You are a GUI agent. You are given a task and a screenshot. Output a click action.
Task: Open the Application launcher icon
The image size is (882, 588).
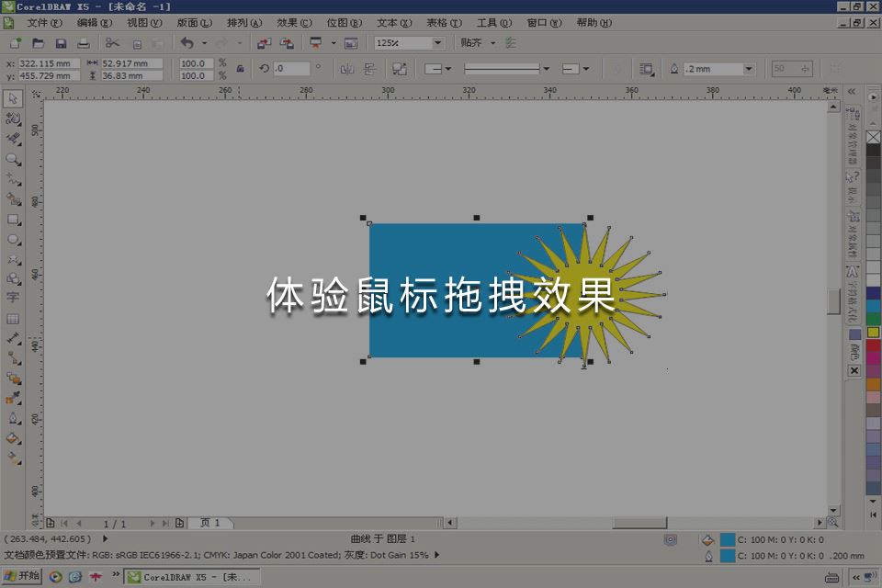[x=315, y=43]
